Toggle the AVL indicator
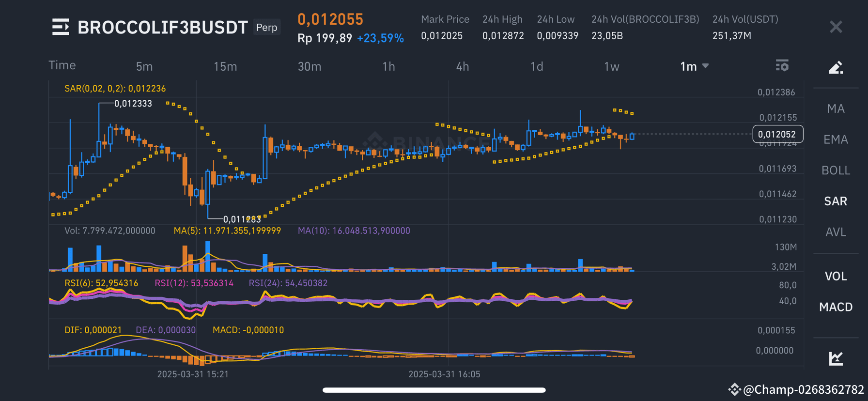 click(836, 232)
